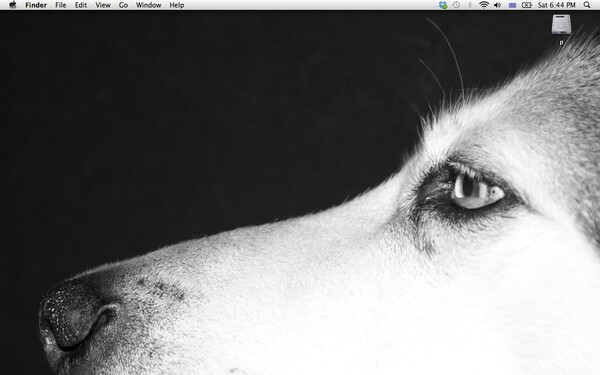
Task: Open the View menu
Action: click(103, 5)
